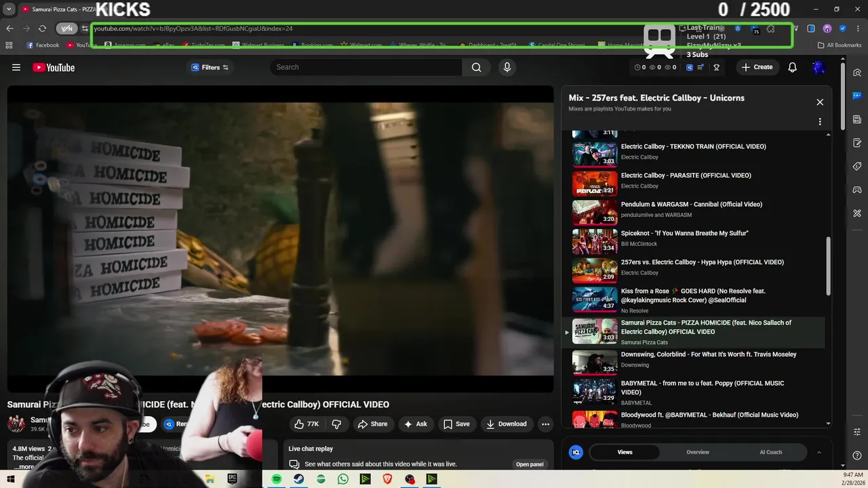Viewport: 868px width, 488px height.
Task: Open the live chat replay panel
Action: tap(530, 464)
